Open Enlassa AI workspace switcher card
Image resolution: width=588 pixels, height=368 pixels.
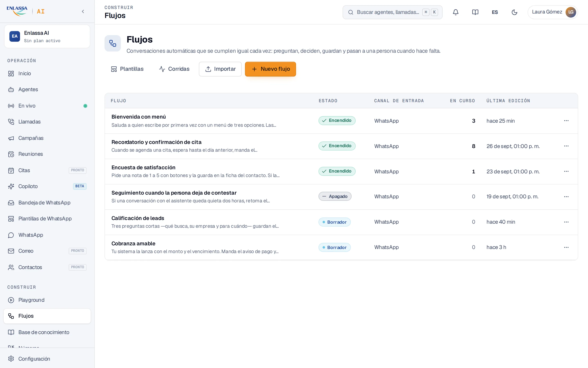point(47,37)
